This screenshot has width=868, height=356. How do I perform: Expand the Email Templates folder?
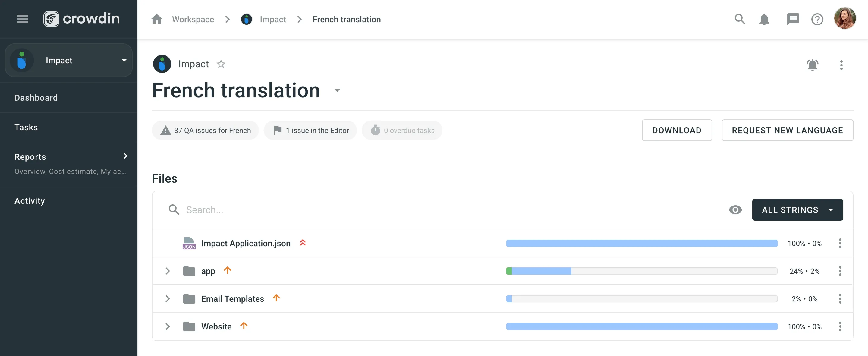pyautogui.click(x=168, y=299)
